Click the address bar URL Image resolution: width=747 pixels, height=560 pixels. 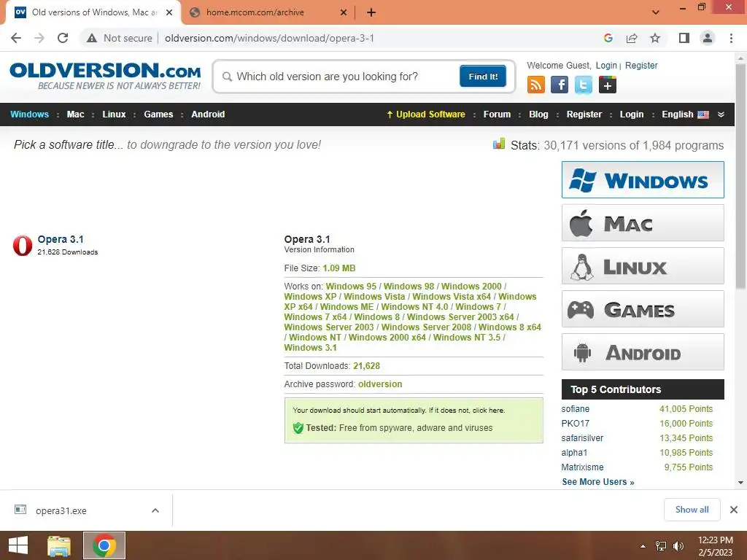(x=270, y=38)
